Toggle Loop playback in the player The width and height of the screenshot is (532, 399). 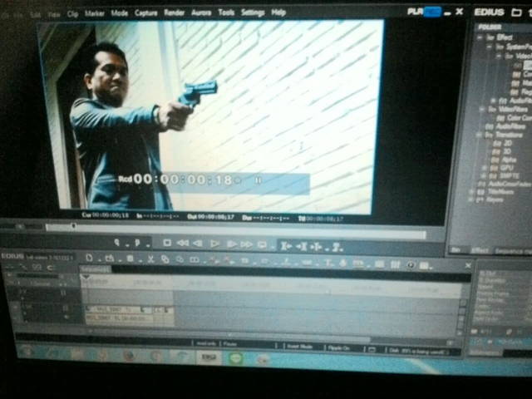click(x=262, y=244)
